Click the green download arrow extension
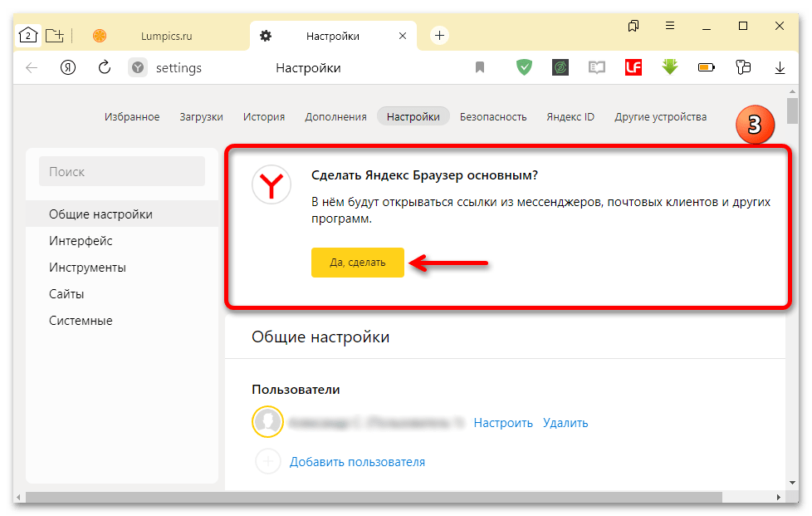812x516 pixels. (669, 66)
